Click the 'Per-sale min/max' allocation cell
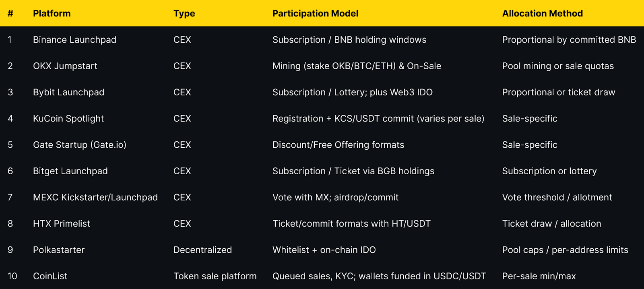The width and height of the screenshot is (644, 289). tap(539, 276)
